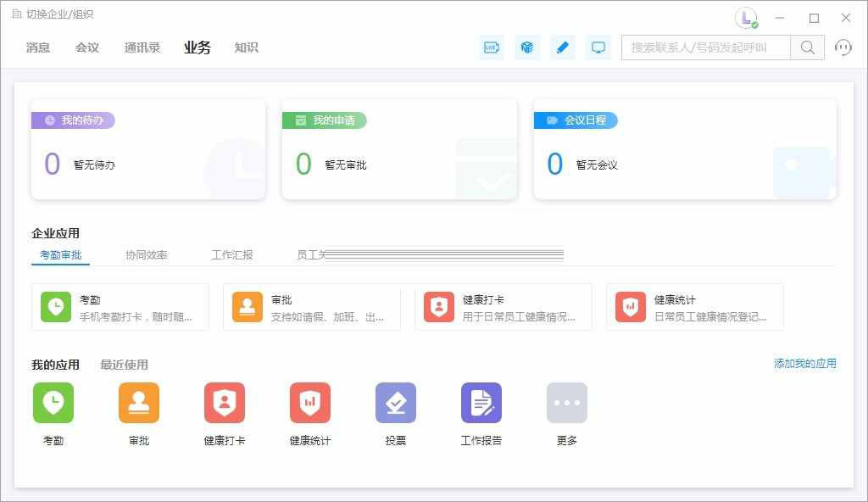This screenshot has width=868, height=502.
Task: Launch the 健康打卡 health check-in app
Action: click(x=224, y=403)
